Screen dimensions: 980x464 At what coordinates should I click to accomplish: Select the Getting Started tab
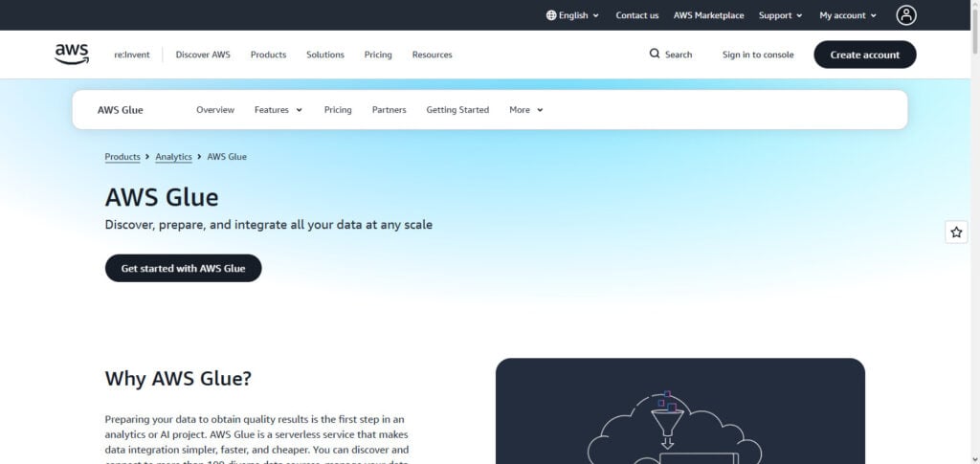pos(457,110)
